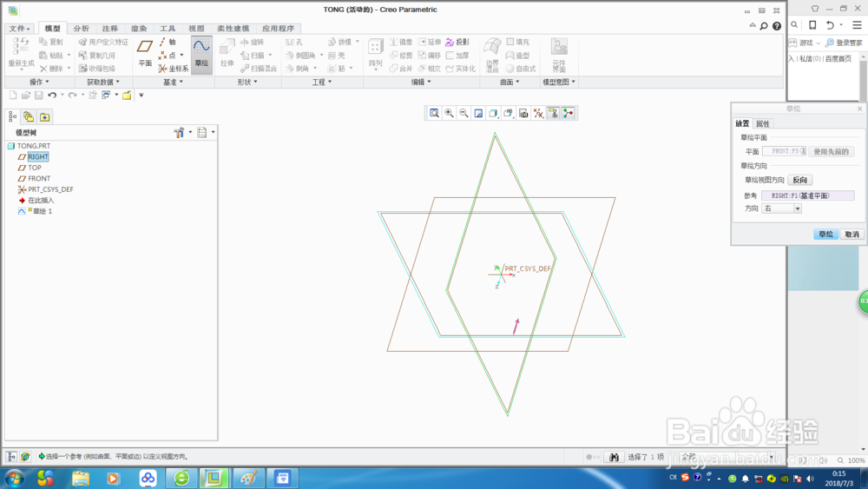This screenshot has height=489, width=868.
Task: Click the search binoculars icon in status bar
Action: pyautogui.click(x=614, y=457)
